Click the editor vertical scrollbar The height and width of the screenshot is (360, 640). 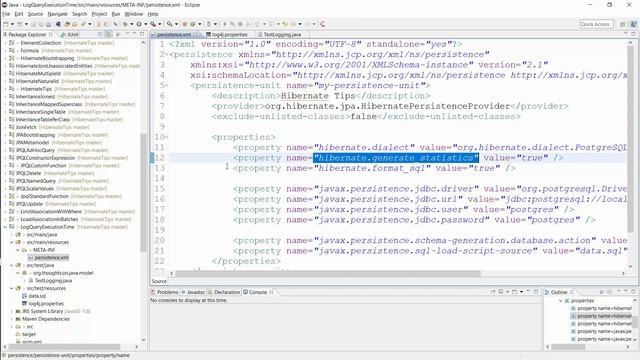(x=631, y=139)
